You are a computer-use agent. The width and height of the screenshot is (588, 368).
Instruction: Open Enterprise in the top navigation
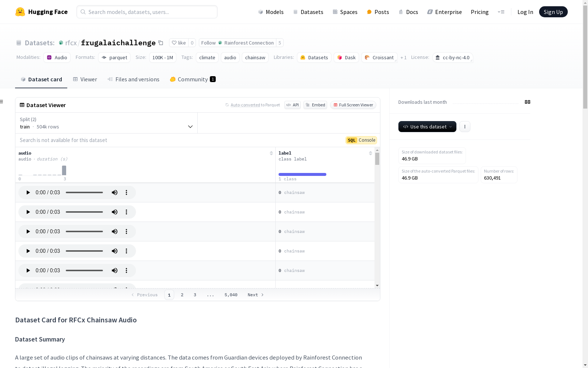point(445,12)
